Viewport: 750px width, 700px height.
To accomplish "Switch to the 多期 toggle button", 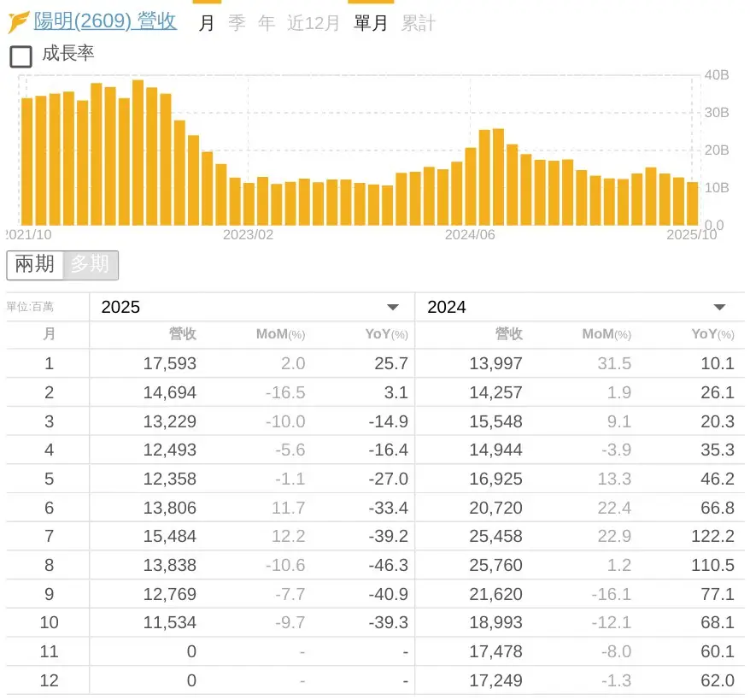I will [x=90, y=265].
